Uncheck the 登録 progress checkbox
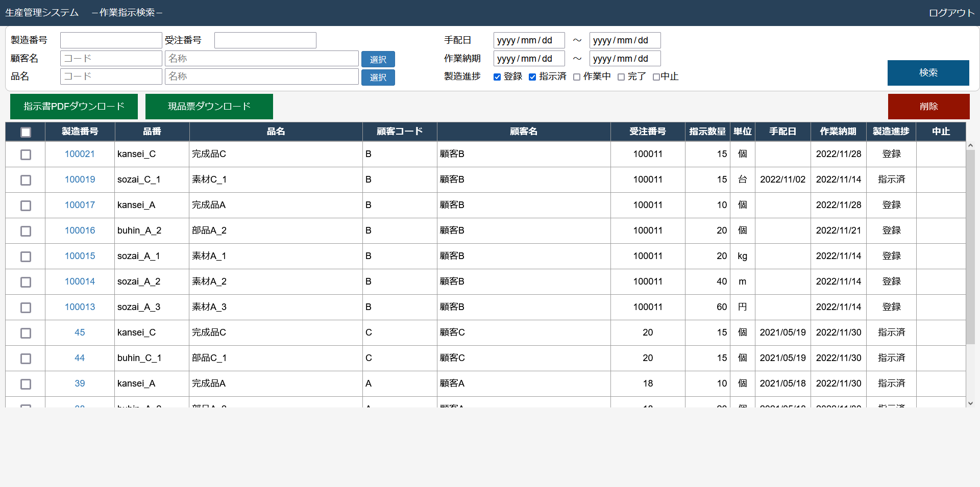This screenshot has height=487, width=980. click(x=497, y=77)
